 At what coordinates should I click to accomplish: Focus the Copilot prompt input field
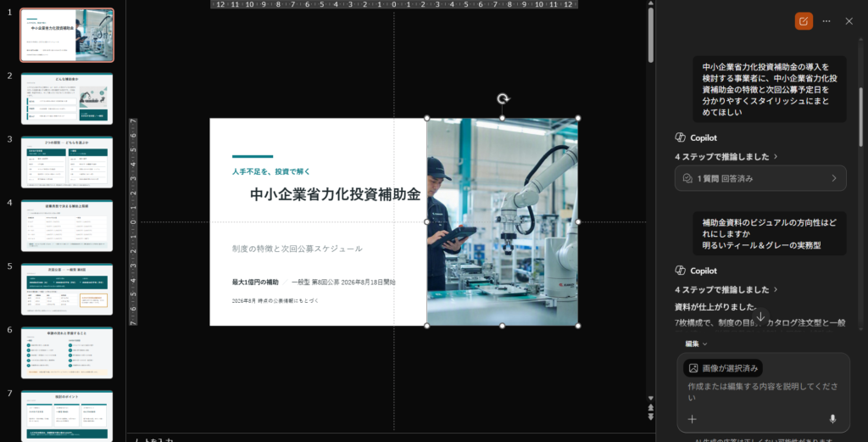click(x=763, y=392)
